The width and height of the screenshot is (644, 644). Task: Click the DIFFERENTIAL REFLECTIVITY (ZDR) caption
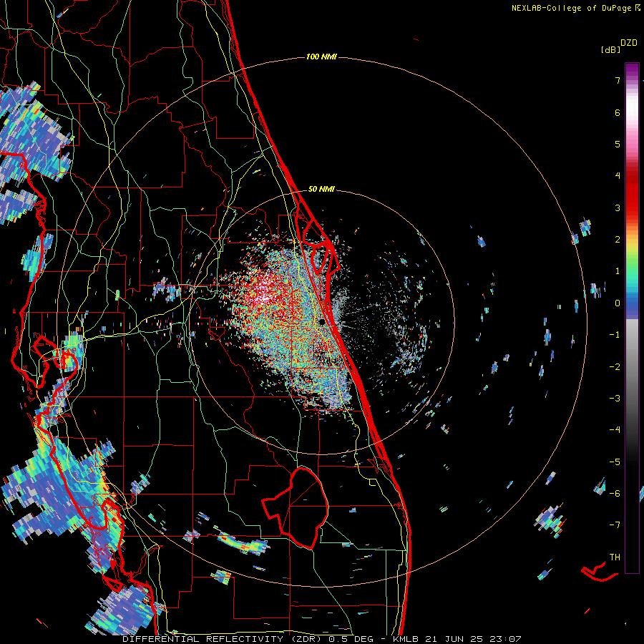pyautogui.click(x=223, y=639)
